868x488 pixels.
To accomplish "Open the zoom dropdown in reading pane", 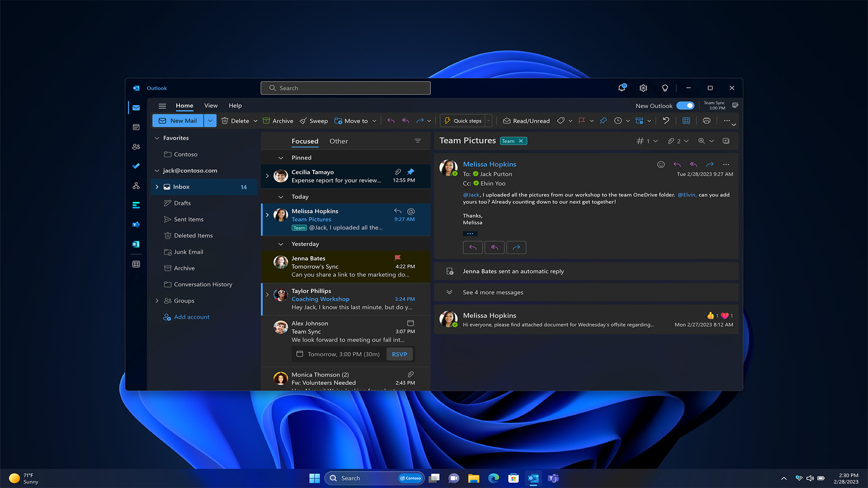I will tap(712, 141).
